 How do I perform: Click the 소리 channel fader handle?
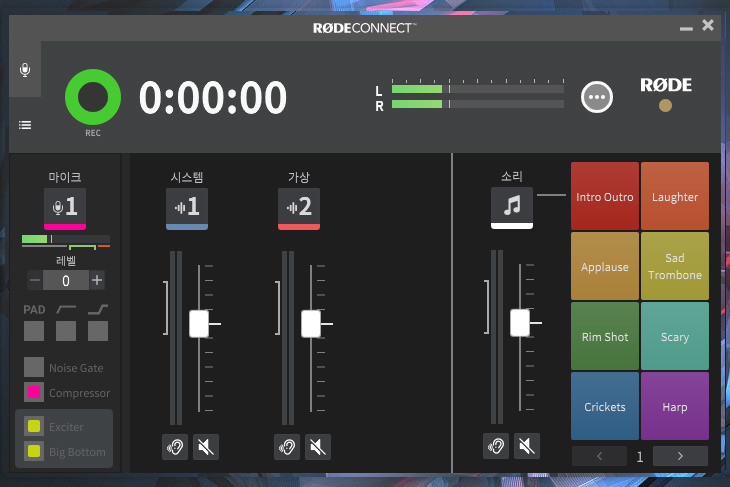[520, 323]
